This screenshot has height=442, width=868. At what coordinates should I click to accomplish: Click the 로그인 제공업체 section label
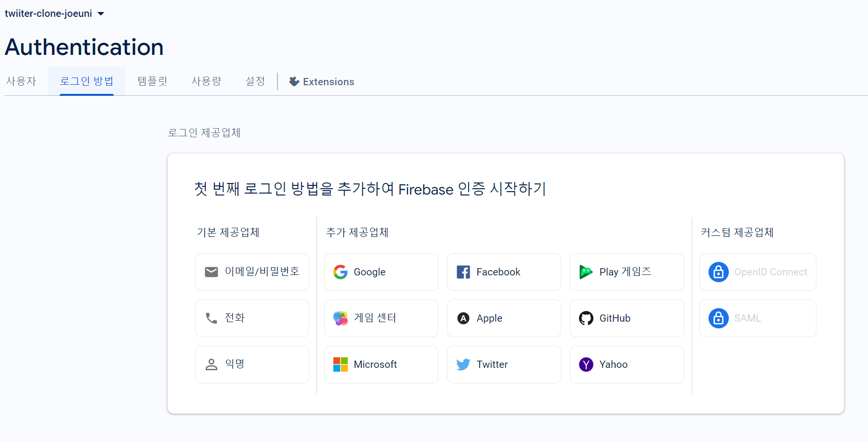204,132
